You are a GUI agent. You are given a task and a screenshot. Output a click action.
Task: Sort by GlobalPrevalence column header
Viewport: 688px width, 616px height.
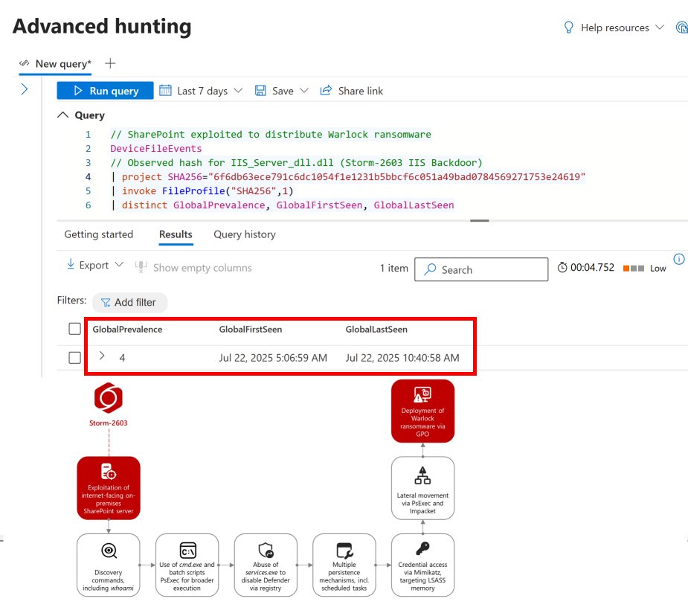pos(127,329)
